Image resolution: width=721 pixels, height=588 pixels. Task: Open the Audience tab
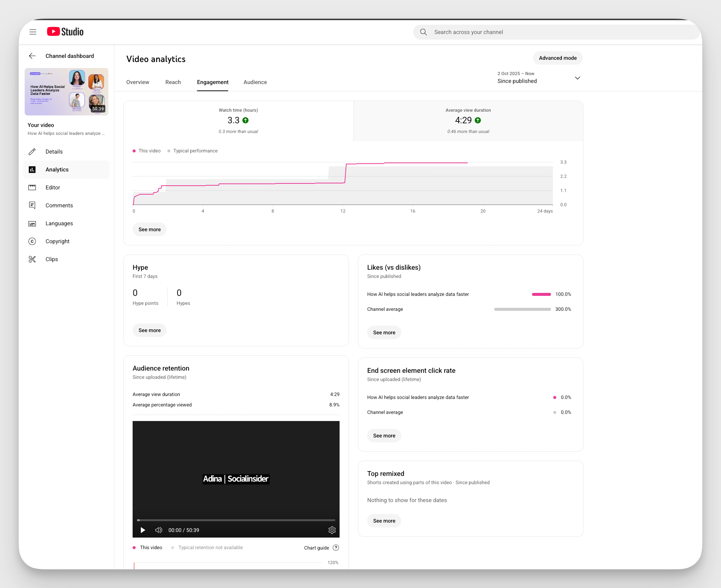pos(255,82)
